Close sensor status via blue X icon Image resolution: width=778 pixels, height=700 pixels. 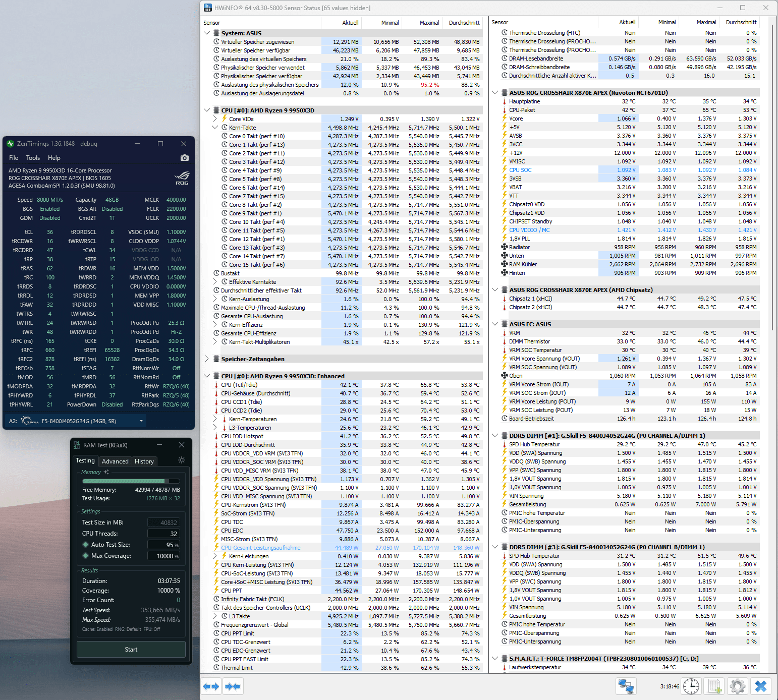pos(761,686)
